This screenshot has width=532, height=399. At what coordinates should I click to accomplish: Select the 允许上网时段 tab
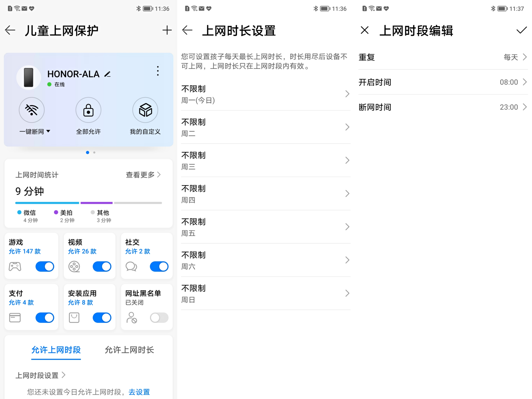56,350
